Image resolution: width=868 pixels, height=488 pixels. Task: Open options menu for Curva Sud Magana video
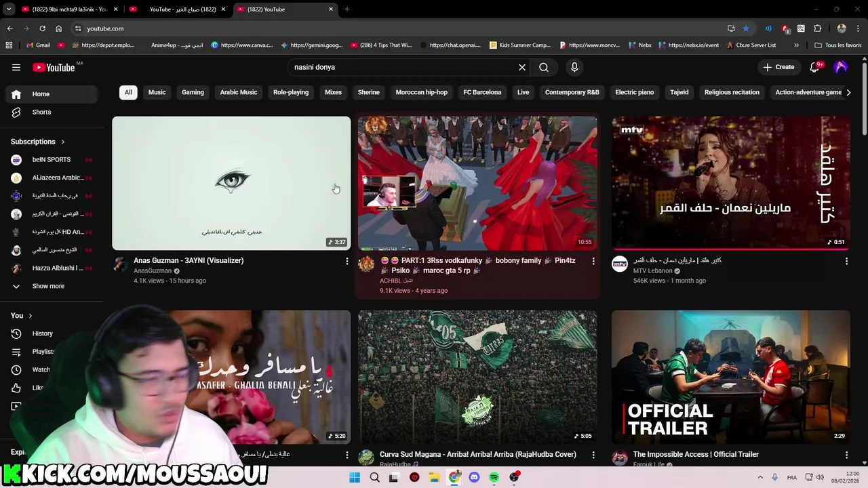tap(593, 455)
